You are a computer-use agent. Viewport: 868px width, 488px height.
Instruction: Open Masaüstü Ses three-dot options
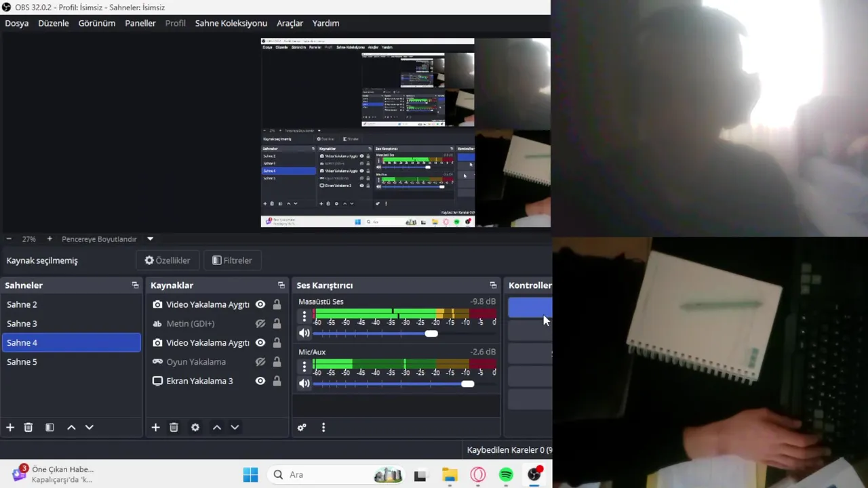point(304,316)
